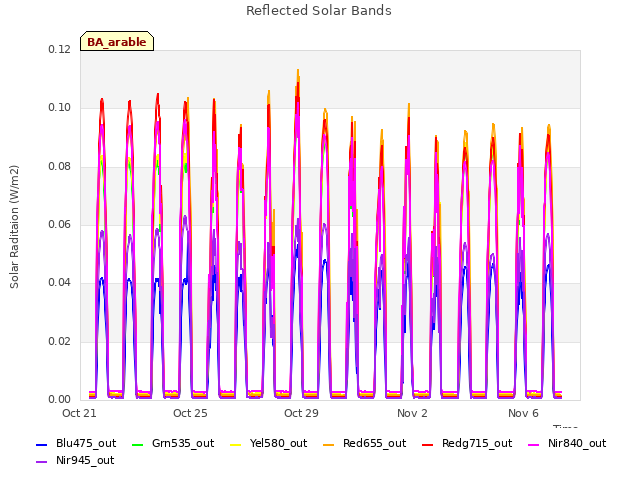640x480 pixels.
Task: Click the 0.08 y-axis tick label
Action: coord(60,167)
